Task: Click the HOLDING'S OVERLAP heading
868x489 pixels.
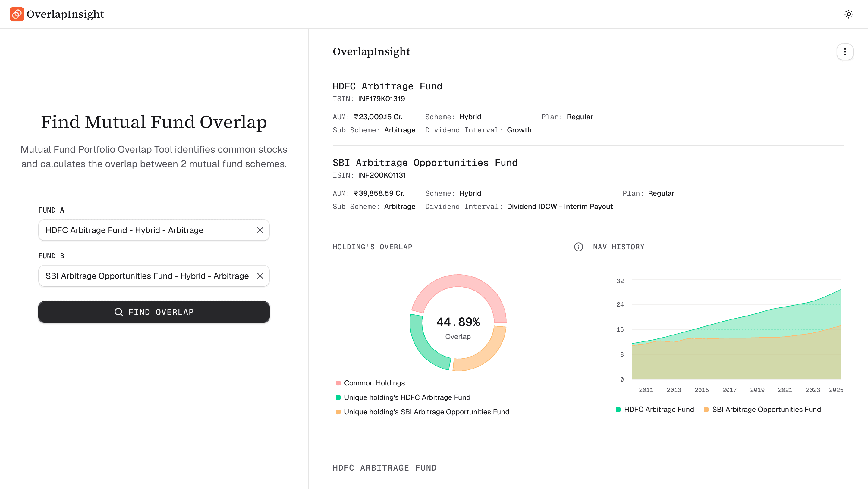Action: [372, 247]
